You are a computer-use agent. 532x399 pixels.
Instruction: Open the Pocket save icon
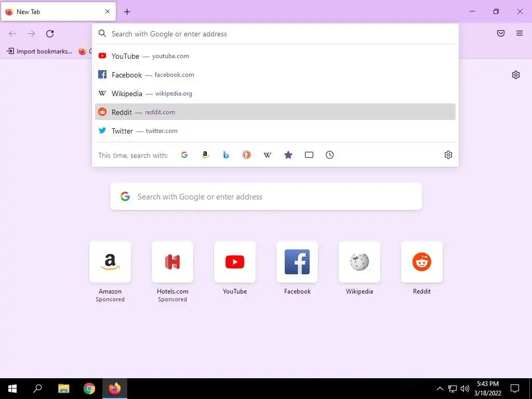501,33
